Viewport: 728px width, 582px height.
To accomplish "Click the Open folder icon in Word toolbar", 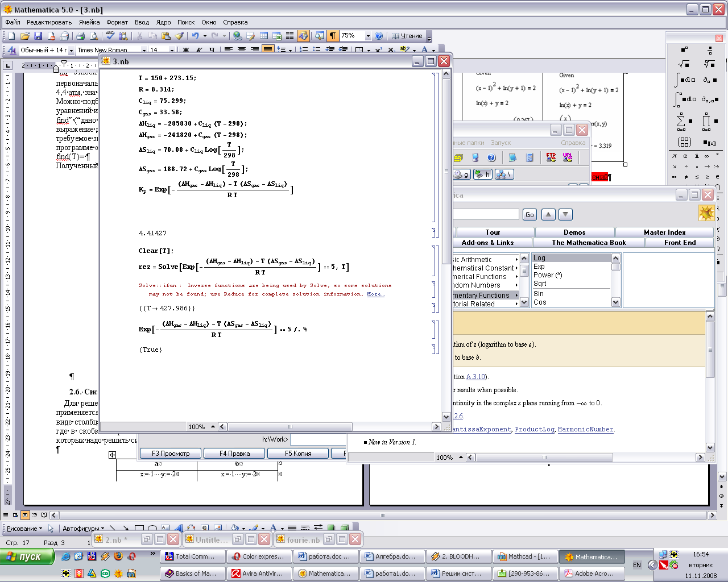I will tap(25, 36).
